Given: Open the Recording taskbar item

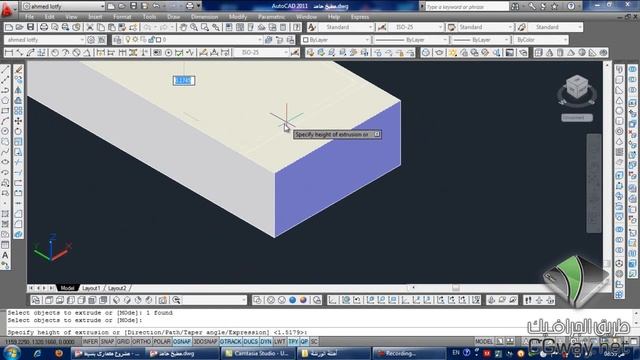Looking at the screenshot, I should coord(409,353).
